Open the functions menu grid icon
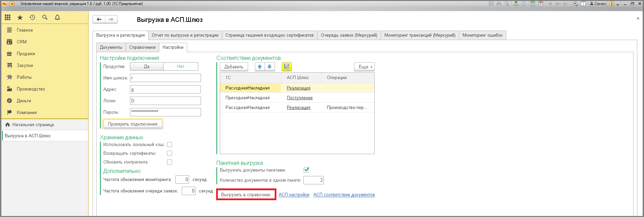 [7, 17]
